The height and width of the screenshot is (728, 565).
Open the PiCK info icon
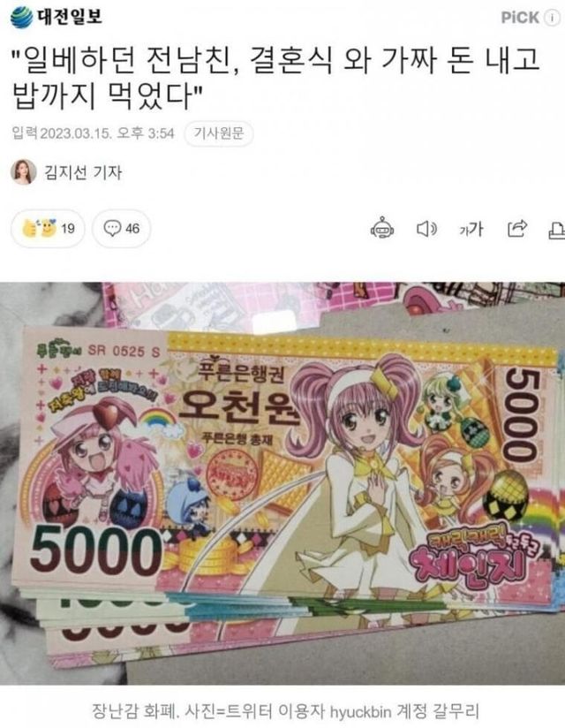[x=552, y=18]
